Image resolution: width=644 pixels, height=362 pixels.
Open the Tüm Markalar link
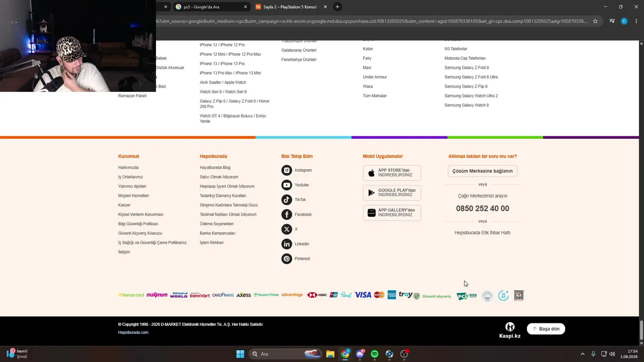(x=375, y=96)
